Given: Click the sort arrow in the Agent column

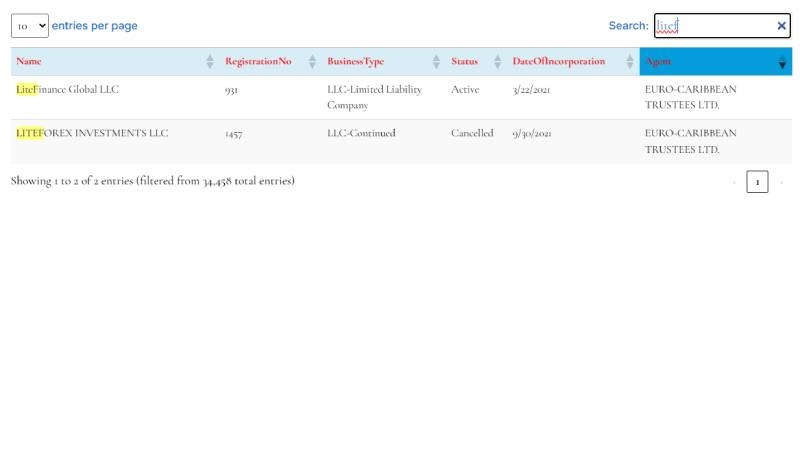Looking at the screenshot, I should click(x=782, y=63).
